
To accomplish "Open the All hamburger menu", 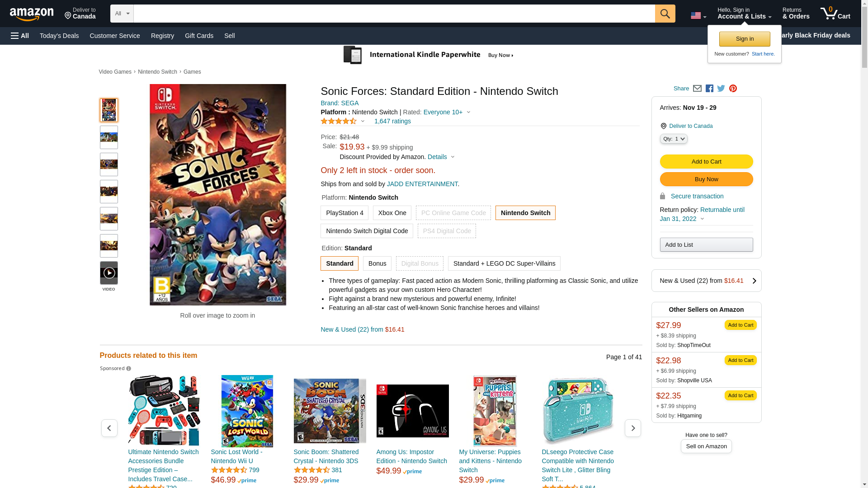I will [20, 36].
